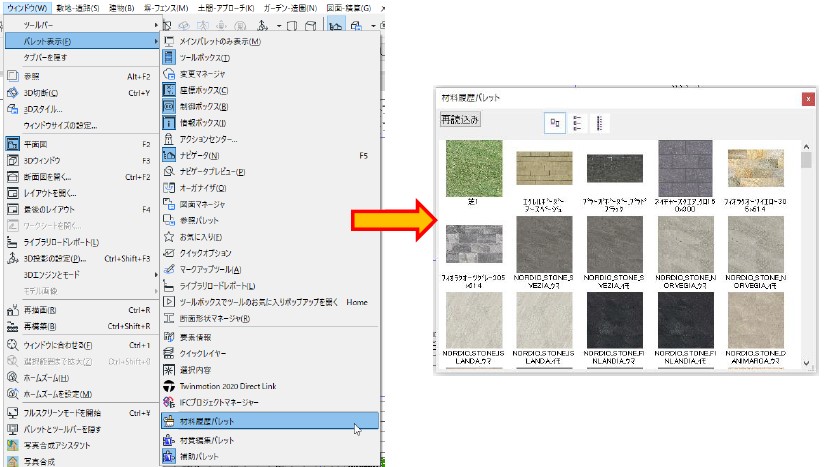This screenshot has height=467, width=827.
Task: Open マークアップツール(A)
Action: tap(270, 269)
